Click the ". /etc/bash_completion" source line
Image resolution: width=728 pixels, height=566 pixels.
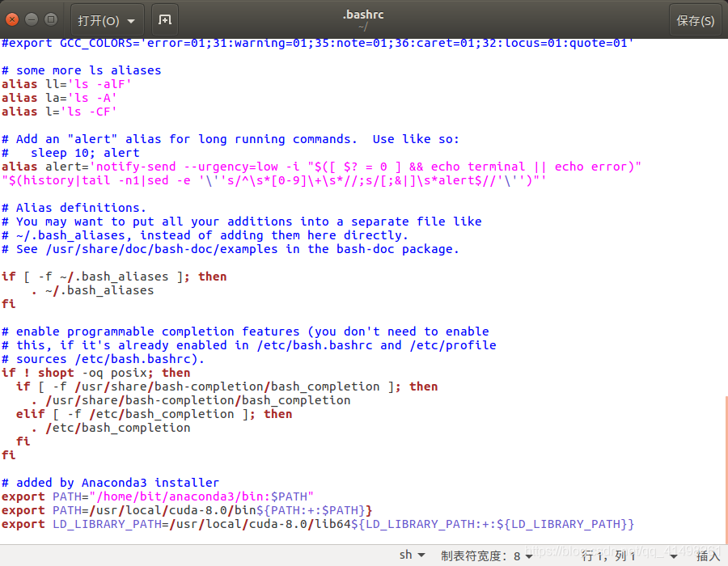coord(111,428)
